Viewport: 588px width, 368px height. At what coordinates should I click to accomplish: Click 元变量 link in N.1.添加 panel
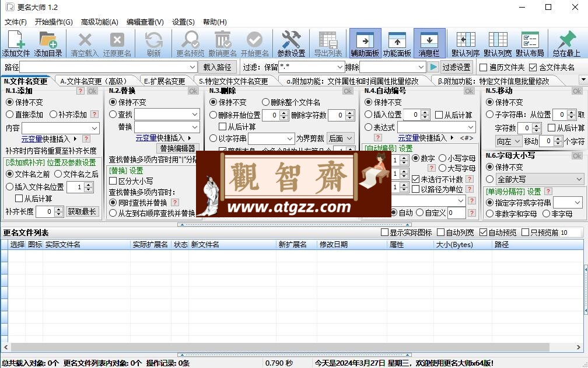pyautogui.click(x=32, y=139)
